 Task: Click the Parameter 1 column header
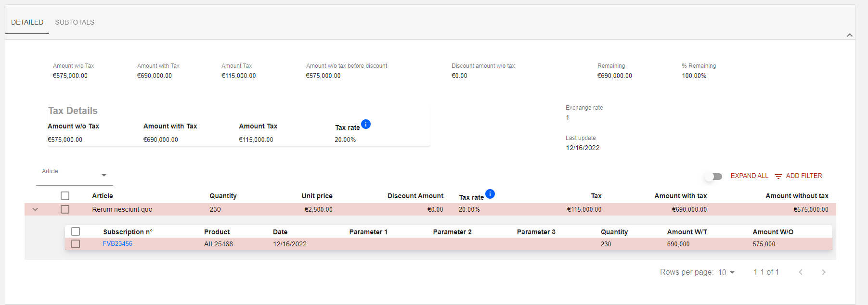coord(368,232)
